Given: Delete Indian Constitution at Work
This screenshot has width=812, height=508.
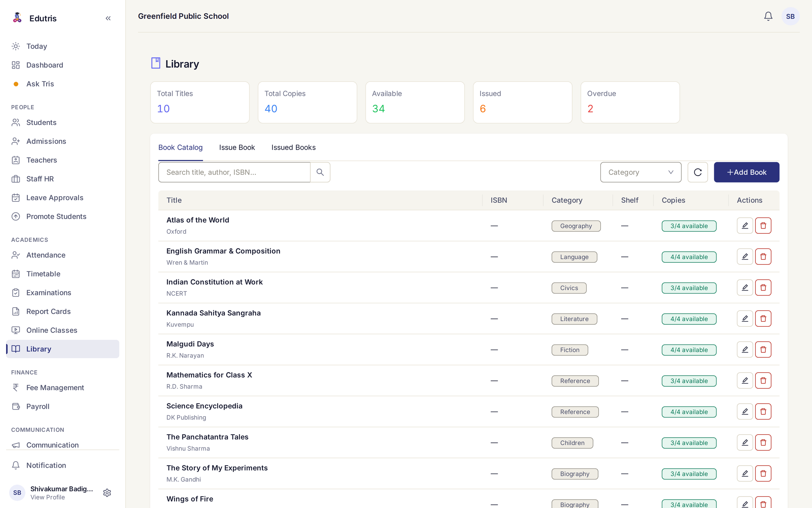Looking at the screenshot, I should [763, 288].
